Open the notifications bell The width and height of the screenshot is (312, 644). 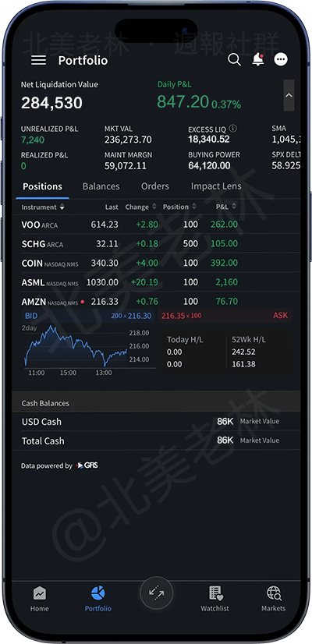[257, 59]
